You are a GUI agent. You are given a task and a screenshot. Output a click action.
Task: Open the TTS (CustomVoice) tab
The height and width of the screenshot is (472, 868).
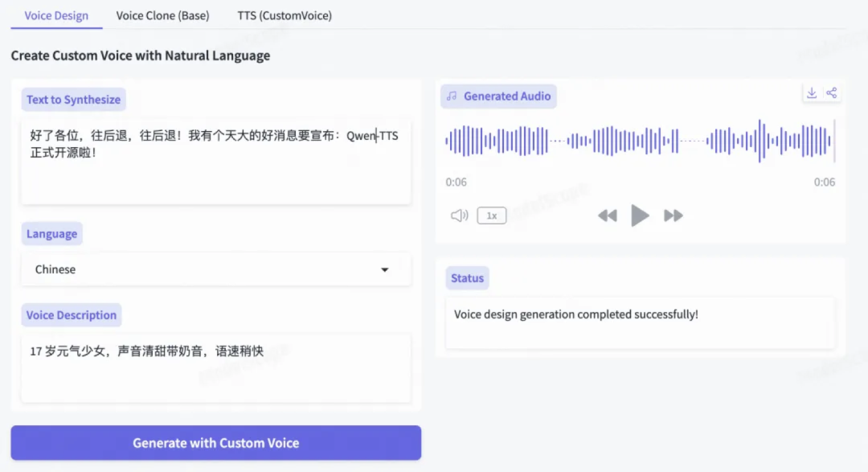coord(285,15)
